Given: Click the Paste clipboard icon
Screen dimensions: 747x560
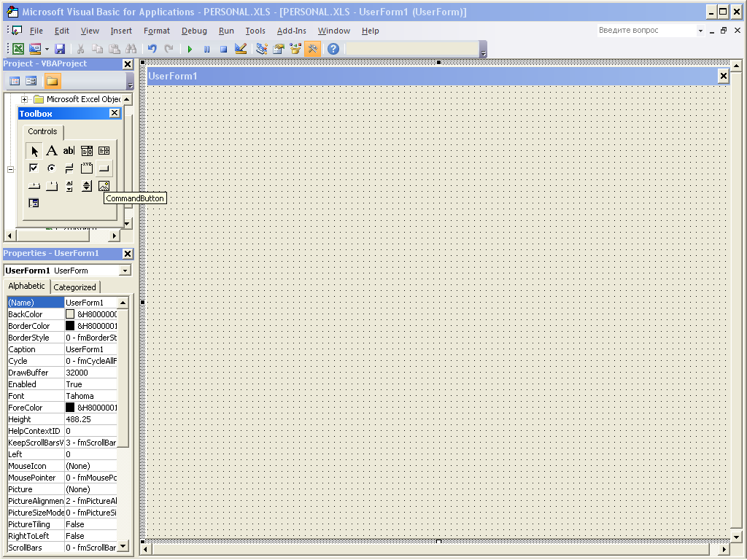Looking at the screenshot, I should (x=115, y=49).
